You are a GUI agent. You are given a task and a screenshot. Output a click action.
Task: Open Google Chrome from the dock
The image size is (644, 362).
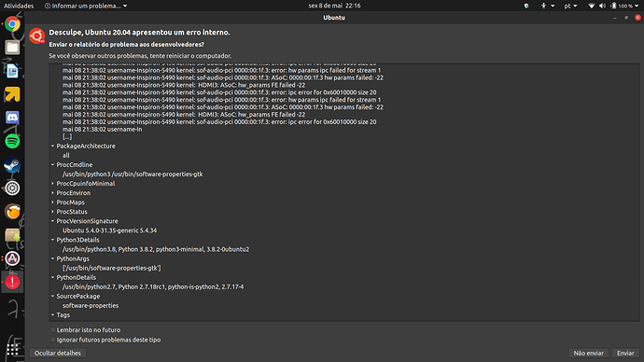12,24
